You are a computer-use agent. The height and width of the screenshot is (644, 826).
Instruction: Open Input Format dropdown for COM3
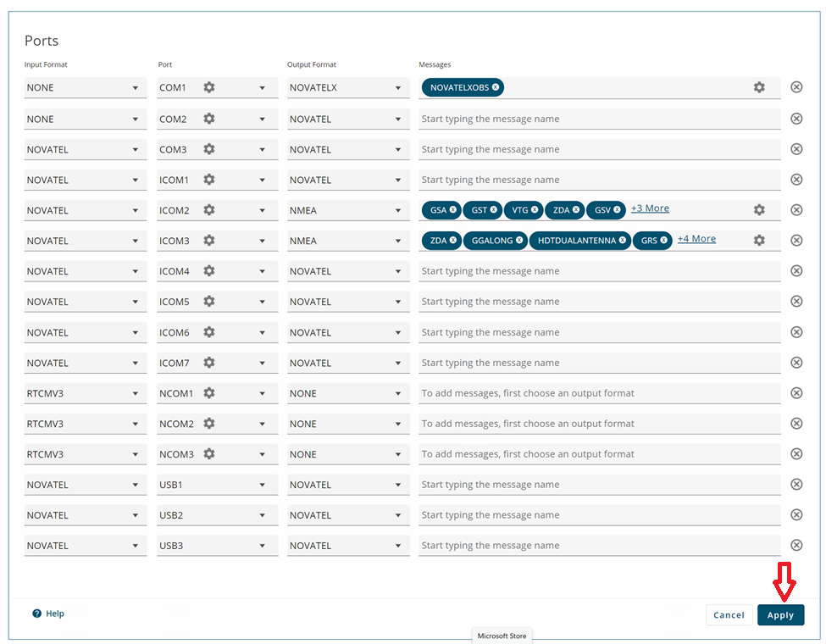coord(85,150)
